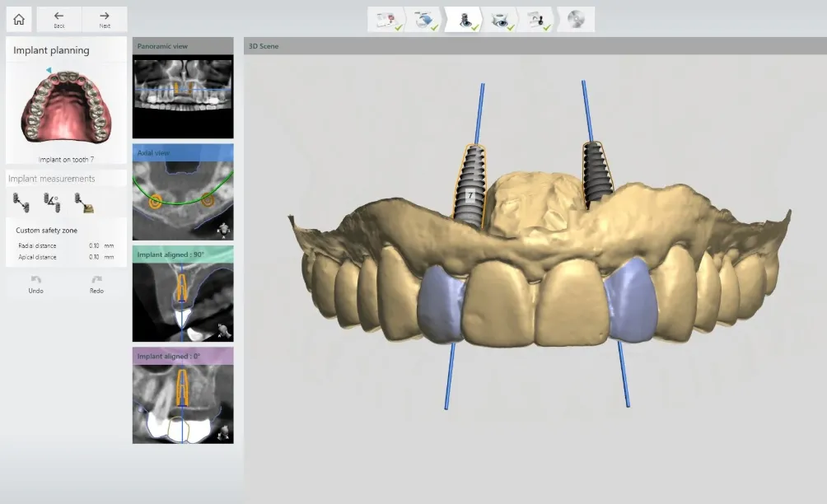Click the Undo button

click(x=36, y=284)
